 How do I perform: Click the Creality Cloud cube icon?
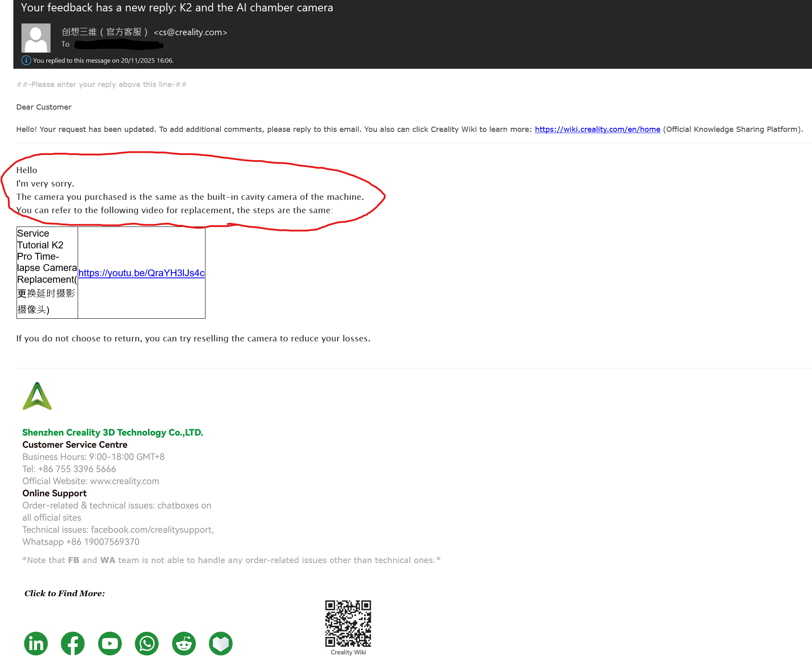pyautogui.click(x=221, y=643)
